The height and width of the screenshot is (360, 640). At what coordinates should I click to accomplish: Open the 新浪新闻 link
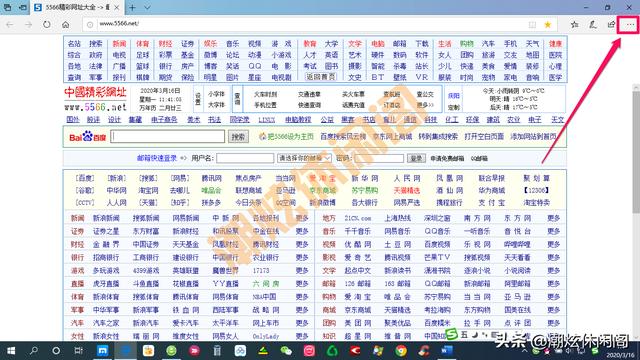click(x=106, y=218)
